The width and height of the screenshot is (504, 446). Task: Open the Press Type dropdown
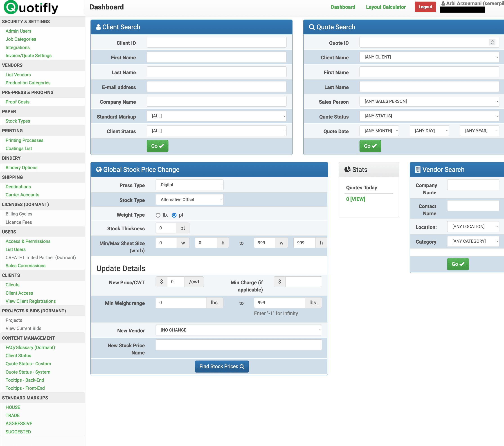point(189,185)
